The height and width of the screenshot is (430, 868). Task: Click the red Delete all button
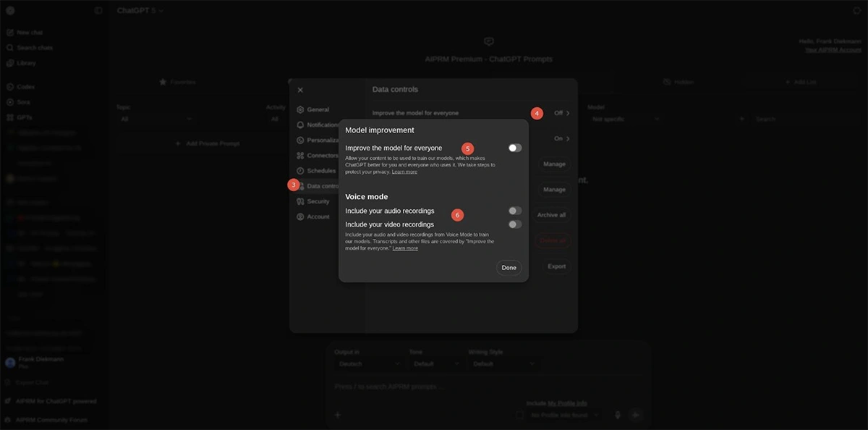pos(553,240)
